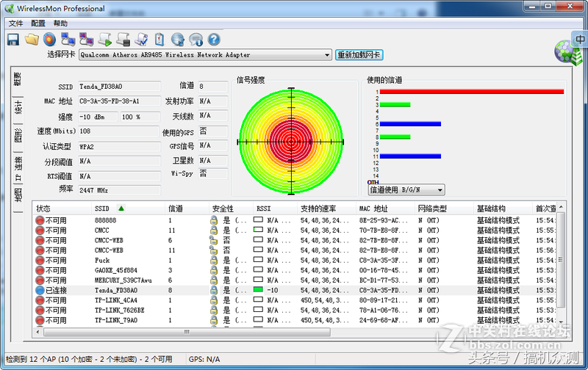Click the red status icon of Fuck row
This screenshot has height=370, width=588.
tap(40, 261)
